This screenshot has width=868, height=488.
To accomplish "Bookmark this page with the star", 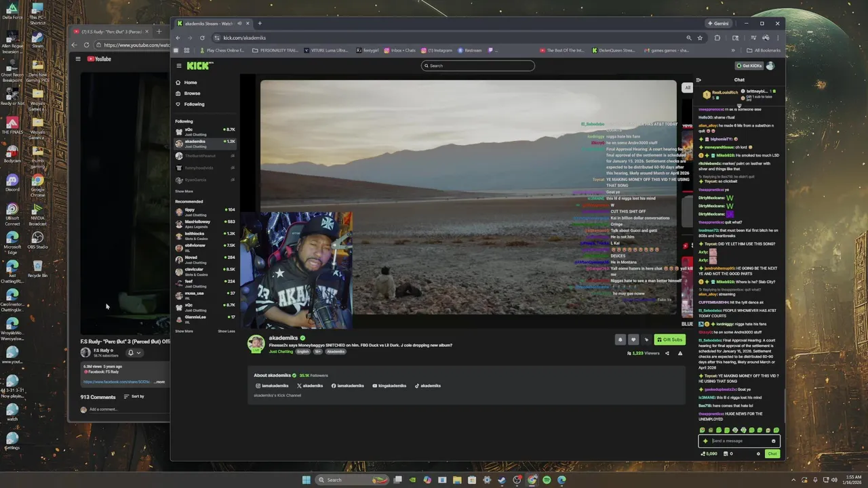I will tap(700, 38).
